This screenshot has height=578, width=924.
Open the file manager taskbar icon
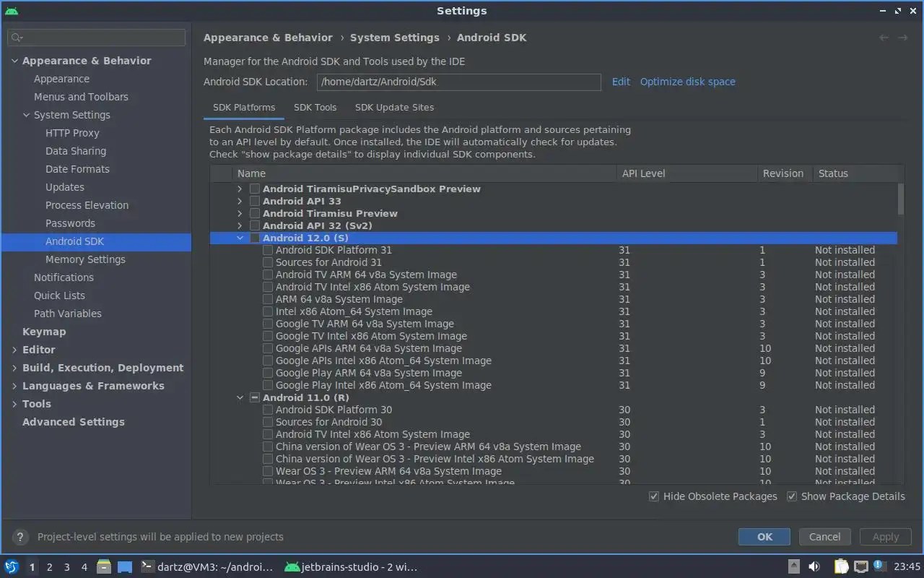point(104,566)
